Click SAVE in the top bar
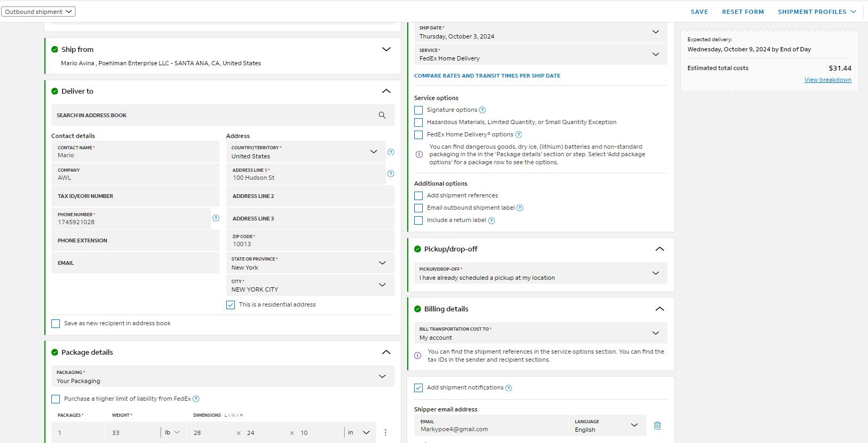868x443 pixels. click(x=699, y=12)
